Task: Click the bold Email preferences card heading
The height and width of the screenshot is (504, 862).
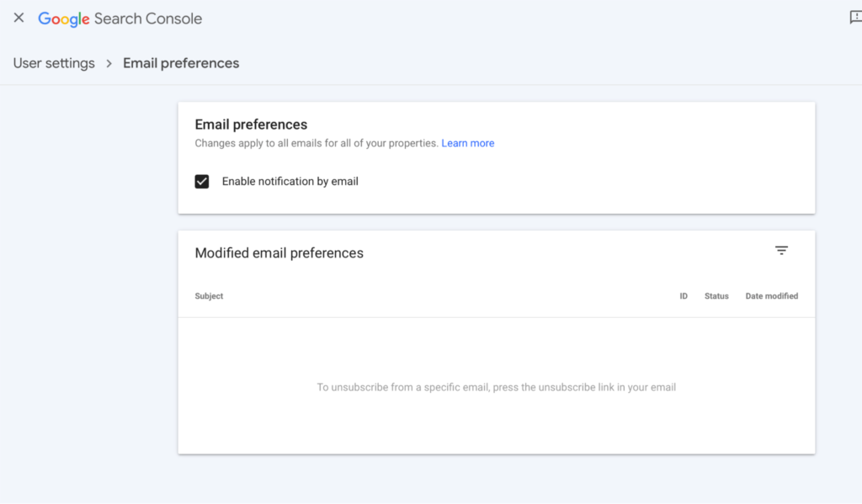Action: point(251,125)
